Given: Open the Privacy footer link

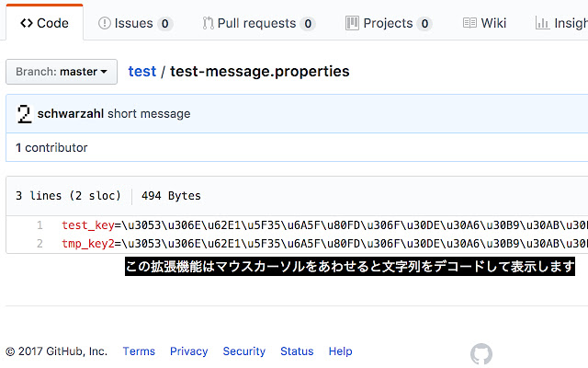Looking at the screenshot, I should click(x=188, y=351).
